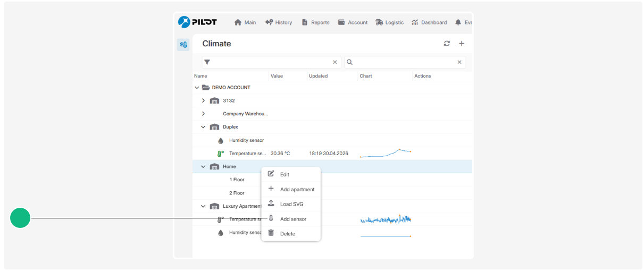Click Duplex humidity sensor droplet icon
The height and width of the screenshot is (271, 644).
coord(221,141)
